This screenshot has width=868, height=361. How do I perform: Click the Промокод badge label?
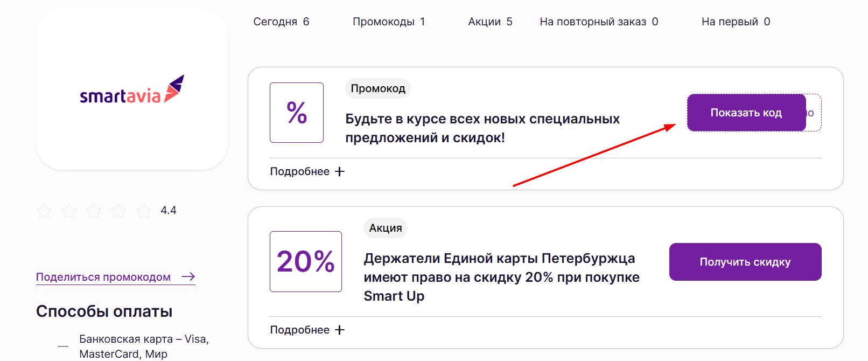click(x=377, y=88)
